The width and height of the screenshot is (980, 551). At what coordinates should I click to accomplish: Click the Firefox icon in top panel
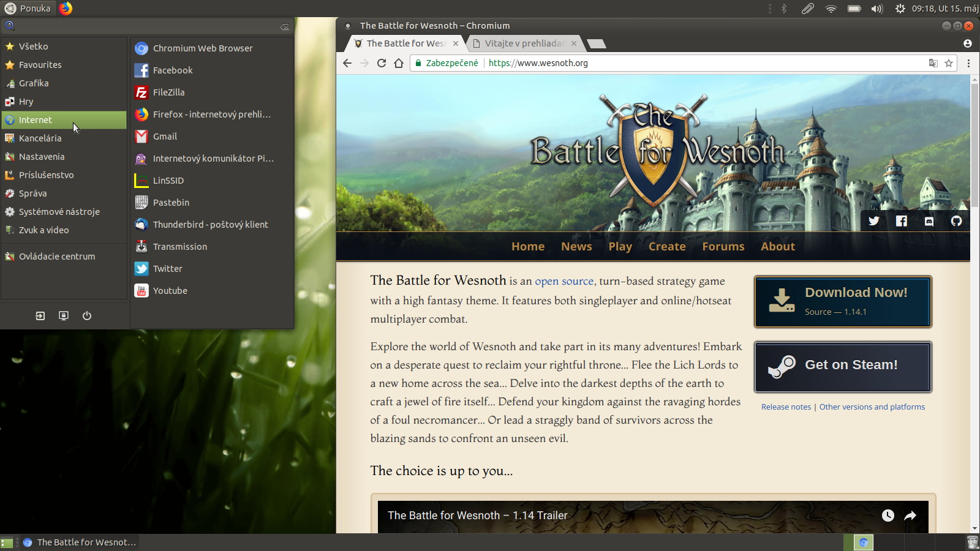[x=66, y=8]
